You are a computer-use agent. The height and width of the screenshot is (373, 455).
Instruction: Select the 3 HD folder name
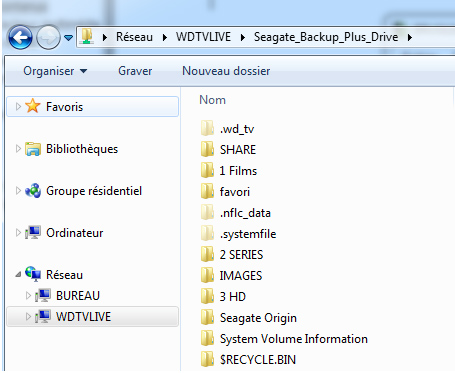[233, 297]
